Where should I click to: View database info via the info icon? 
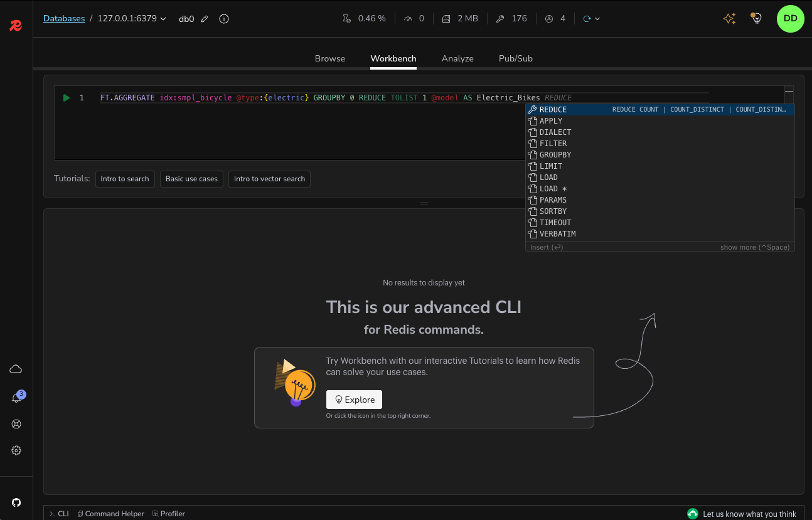(x=224, y=19)
